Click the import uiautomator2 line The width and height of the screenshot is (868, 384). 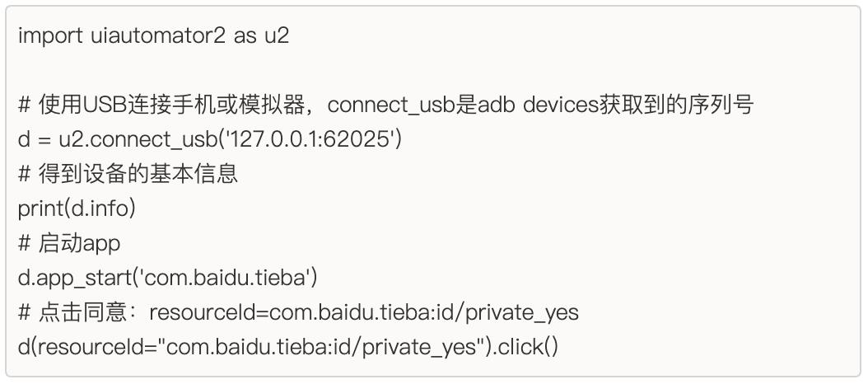pos(154,36)
